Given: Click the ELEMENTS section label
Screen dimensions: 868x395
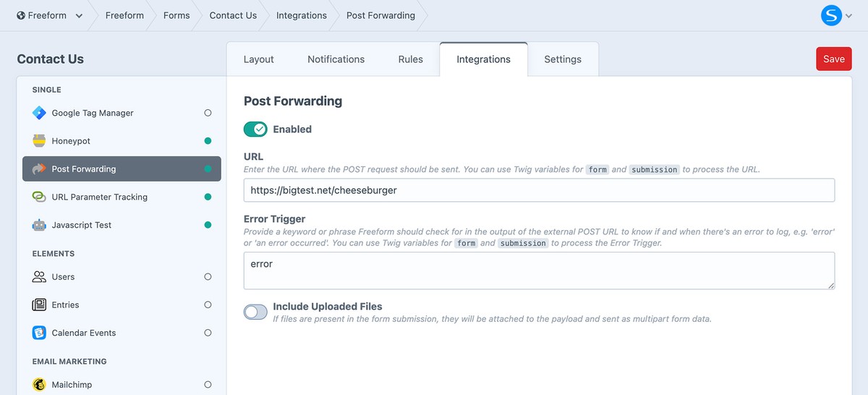Looking at the screenshot, I should click(54, 254).
